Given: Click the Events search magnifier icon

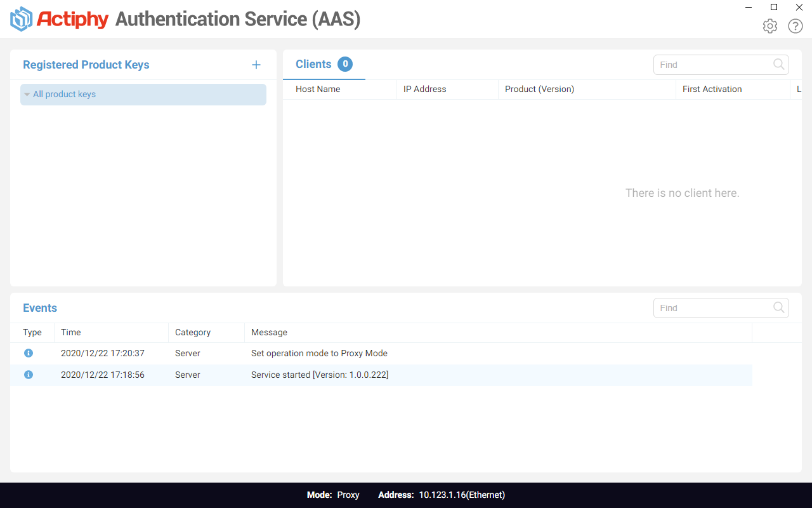Looking at the screenshot, I should (779, 307).
